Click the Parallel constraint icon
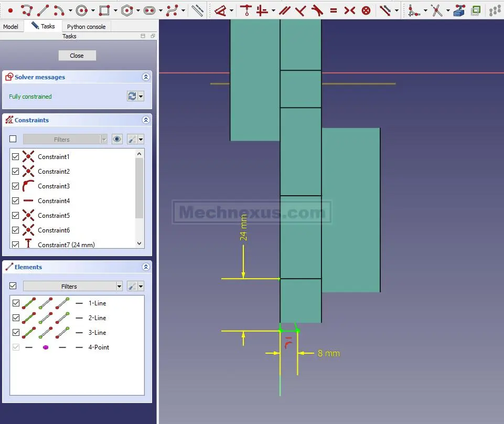The height and width of the screenshot is (424, 504). [x=284, y=10]
